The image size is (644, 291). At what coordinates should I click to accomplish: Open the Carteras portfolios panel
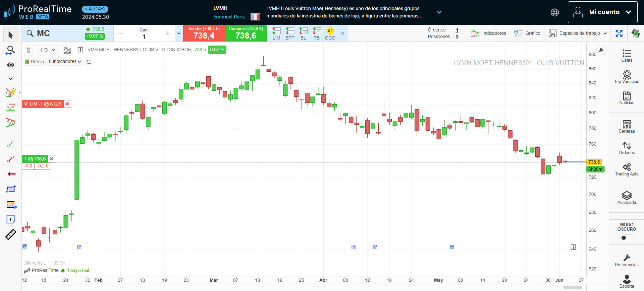tap(627, 127)
